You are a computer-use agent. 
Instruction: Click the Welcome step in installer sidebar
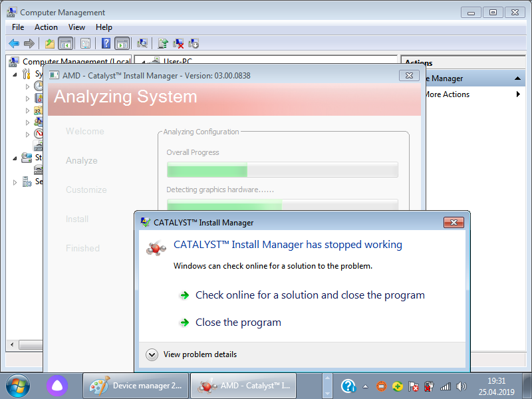[x=85, y=131]
